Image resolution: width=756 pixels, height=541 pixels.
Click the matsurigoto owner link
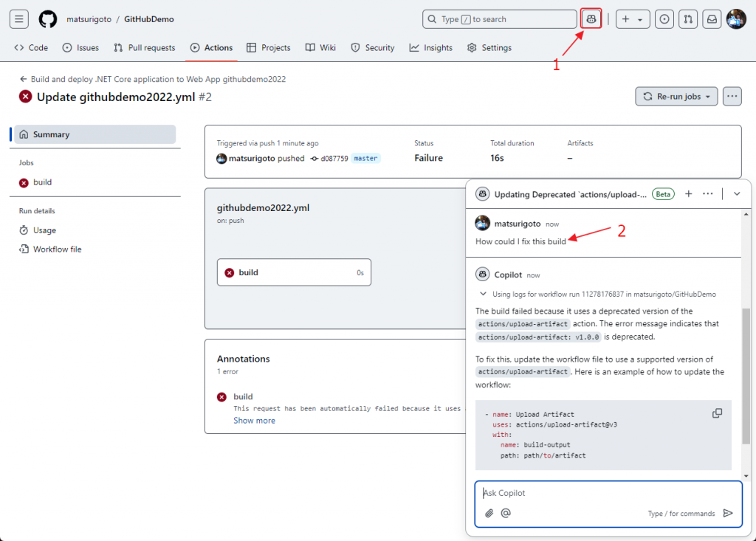click(89, 19)
